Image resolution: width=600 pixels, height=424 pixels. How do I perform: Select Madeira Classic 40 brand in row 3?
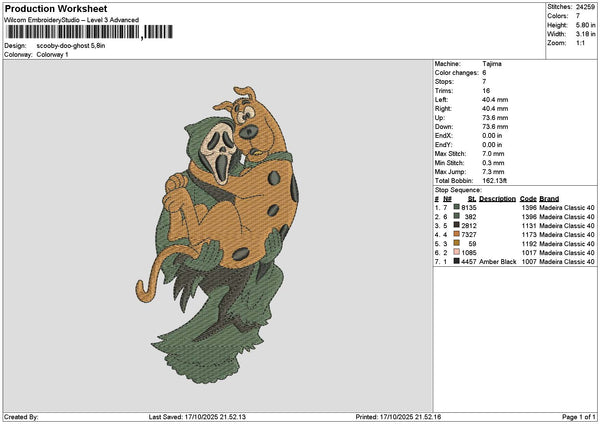(567, 226)
